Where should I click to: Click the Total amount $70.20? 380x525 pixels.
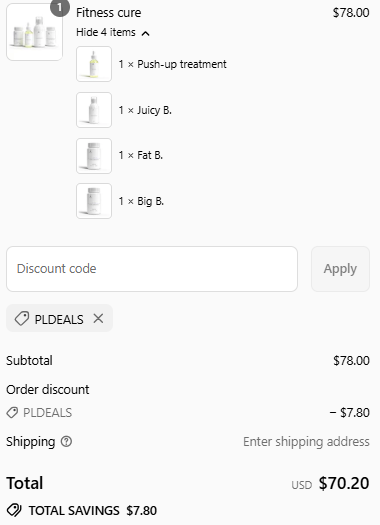coord(344,483)
